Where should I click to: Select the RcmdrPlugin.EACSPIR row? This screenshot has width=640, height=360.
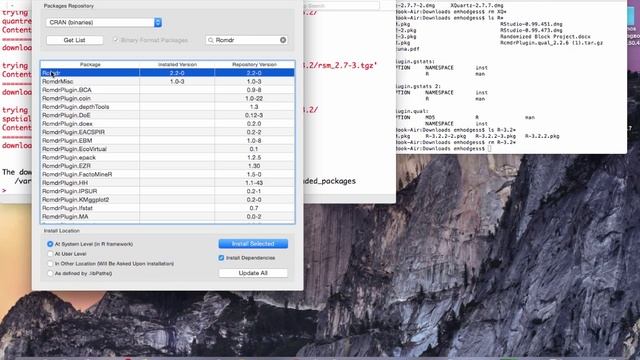(x=167, y=132)
